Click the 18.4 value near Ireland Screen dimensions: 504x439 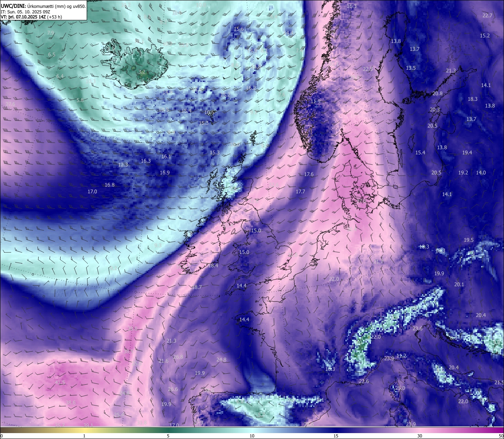click(x=213, y=266)
